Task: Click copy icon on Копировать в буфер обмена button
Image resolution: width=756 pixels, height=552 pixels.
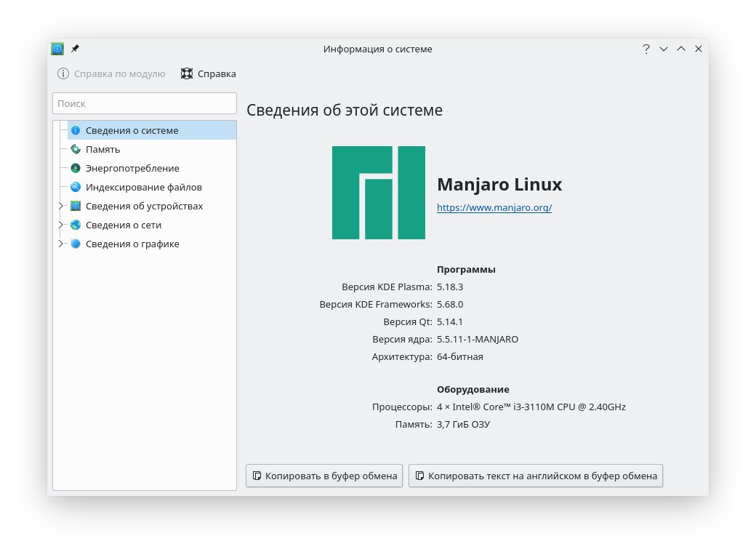Action: click(257, 476)
